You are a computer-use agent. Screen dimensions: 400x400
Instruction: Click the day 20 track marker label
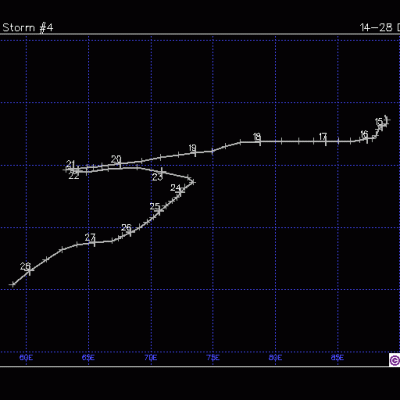coord(116,159)
